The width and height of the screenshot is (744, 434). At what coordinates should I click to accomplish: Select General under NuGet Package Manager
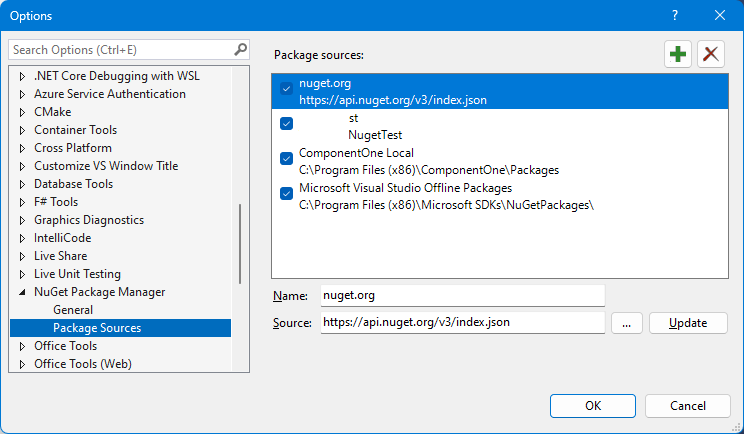tap(73, 310)
